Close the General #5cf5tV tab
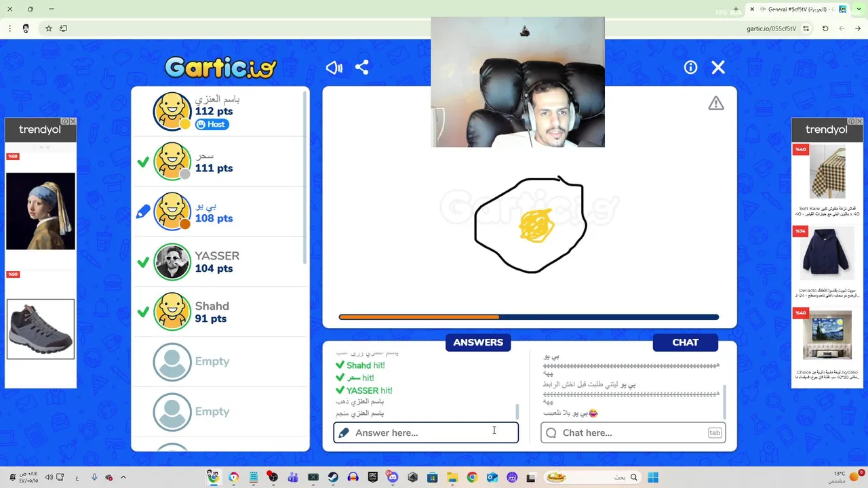This screenshot has height=488, width=868. (752, 9)
